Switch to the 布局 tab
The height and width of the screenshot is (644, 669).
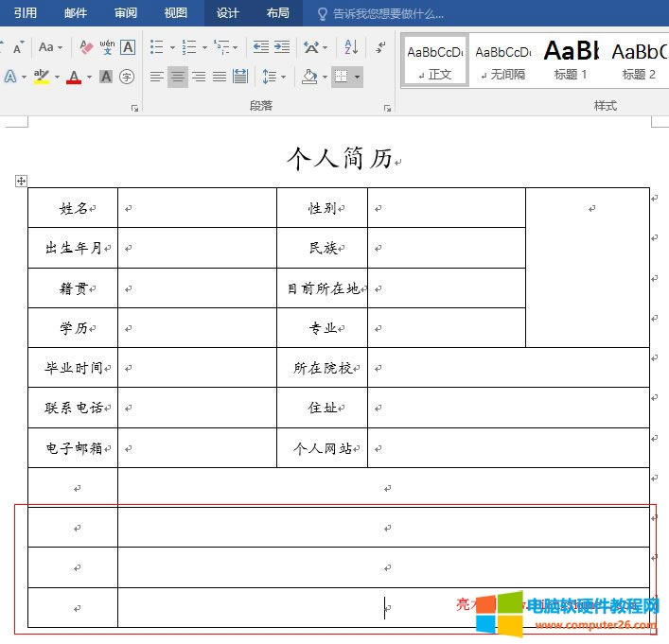[277, 13]
